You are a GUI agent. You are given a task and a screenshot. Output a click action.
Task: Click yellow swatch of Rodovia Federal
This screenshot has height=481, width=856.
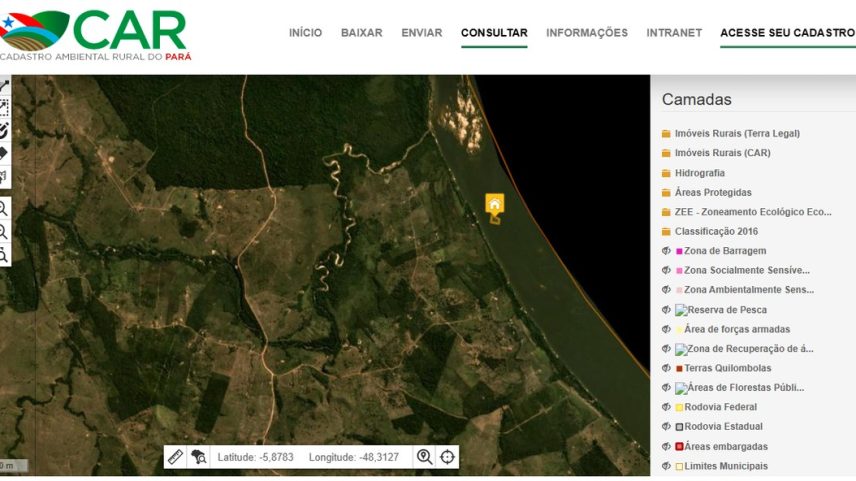[679, 407]
